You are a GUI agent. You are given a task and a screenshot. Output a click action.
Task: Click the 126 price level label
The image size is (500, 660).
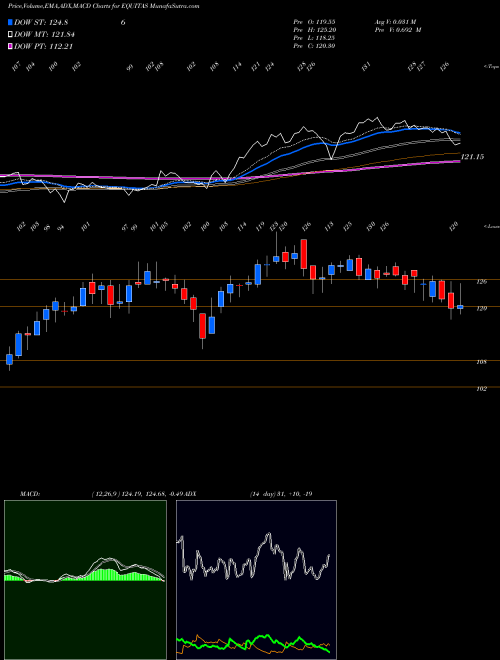coord(482,282)
